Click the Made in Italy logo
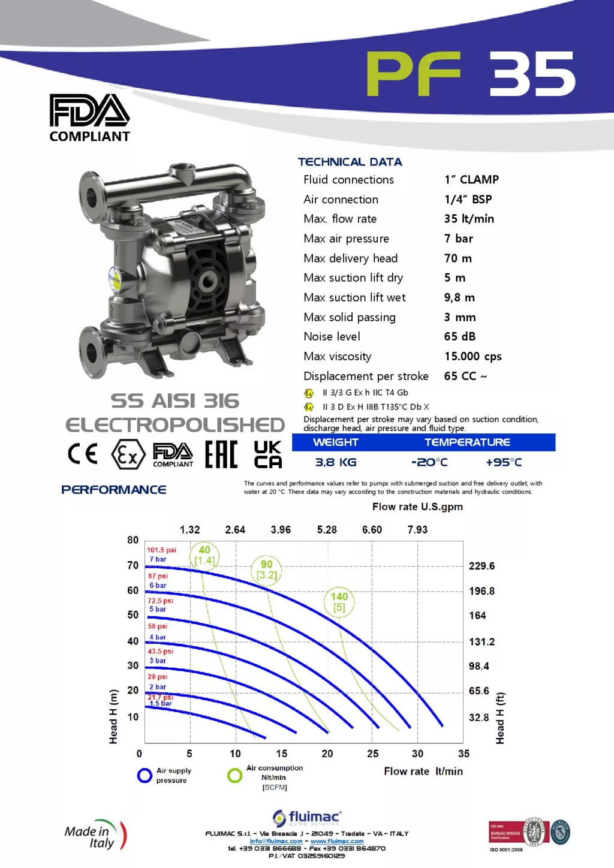Screen dimensions: 614x868 pyautogui.click(x=96, y=836)
